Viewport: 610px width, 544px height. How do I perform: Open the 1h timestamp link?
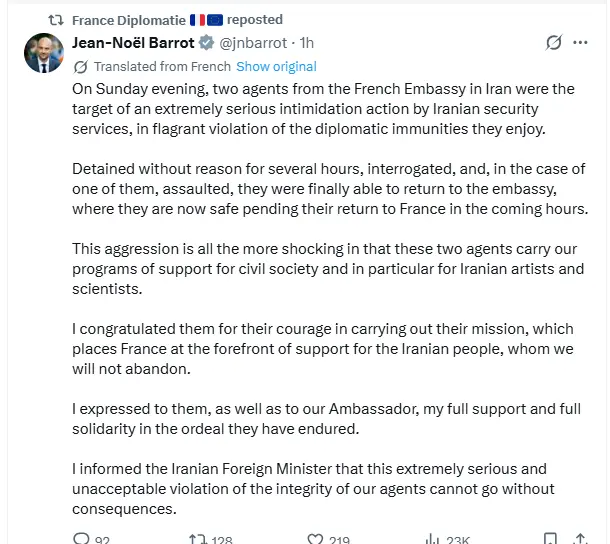(x=307, y=43)
